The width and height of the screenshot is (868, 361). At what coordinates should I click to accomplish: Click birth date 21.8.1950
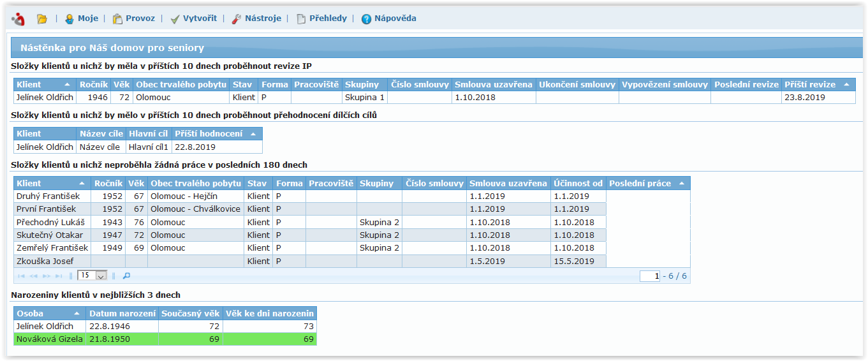122,339
